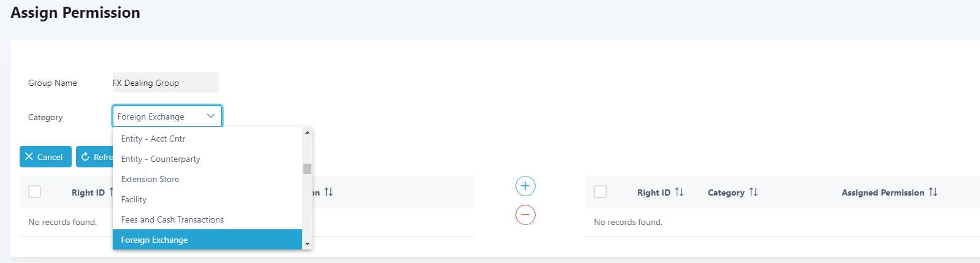Toggle select-all checkbox in right table

601,192
